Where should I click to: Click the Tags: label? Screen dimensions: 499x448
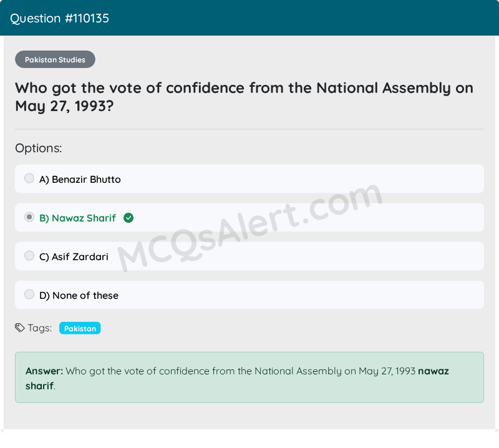[40, 328]
